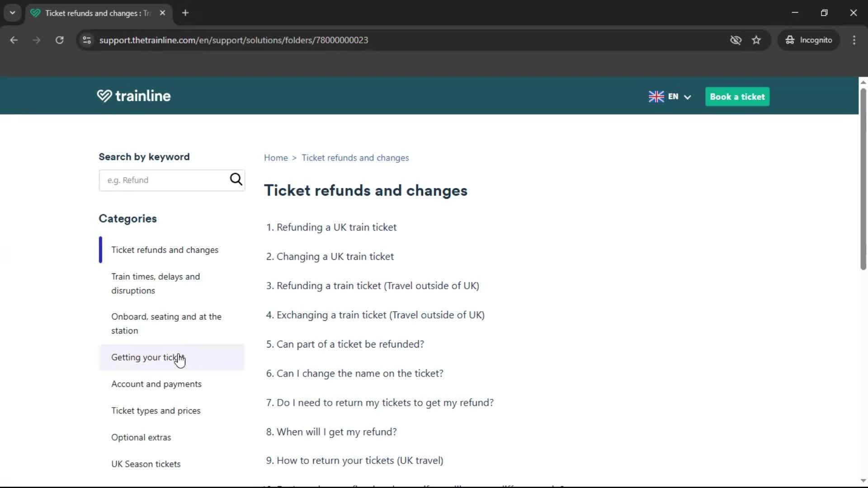Select the UK Season tickets category
This screenshot has width=868, height=488.
[146, 464]
